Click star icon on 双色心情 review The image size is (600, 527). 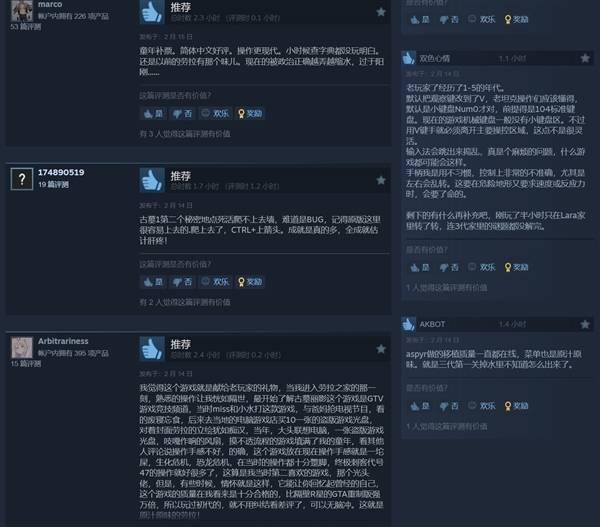pyautogui.click(x=585, y=58)
